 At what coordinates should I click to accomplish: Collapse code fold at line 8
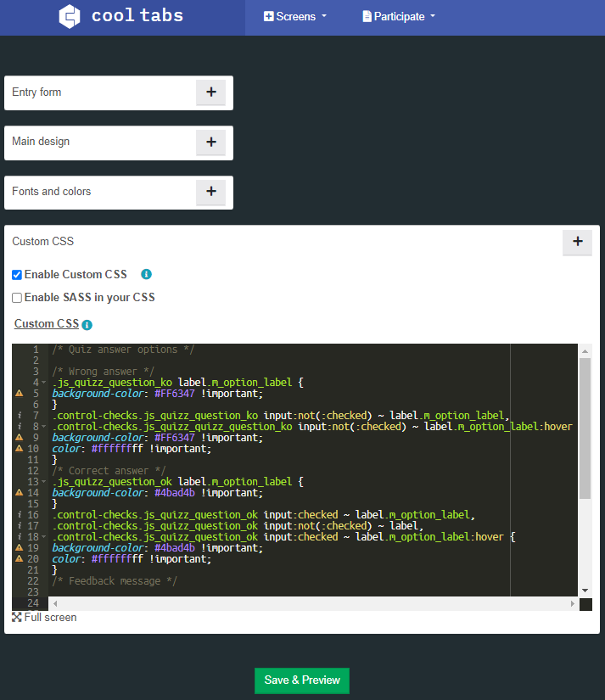pyautogui.click(x=44, y=427)
